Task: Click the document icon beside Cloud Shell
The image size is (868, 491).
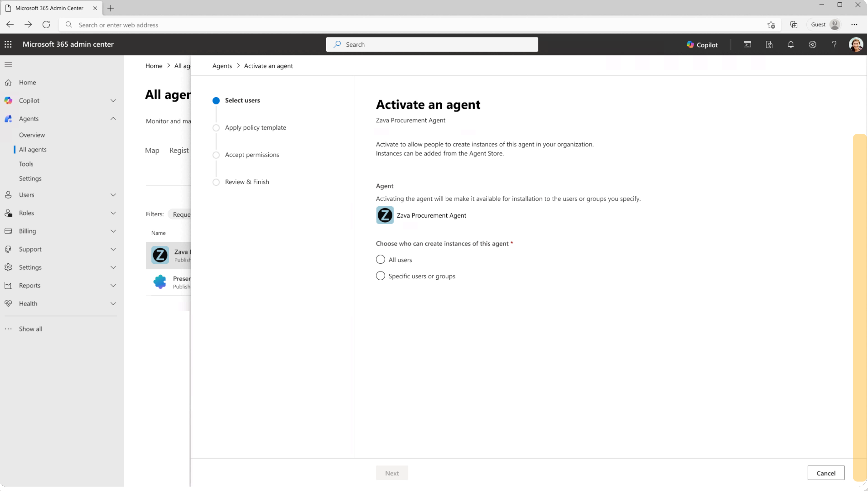Action: coord(769,44)
